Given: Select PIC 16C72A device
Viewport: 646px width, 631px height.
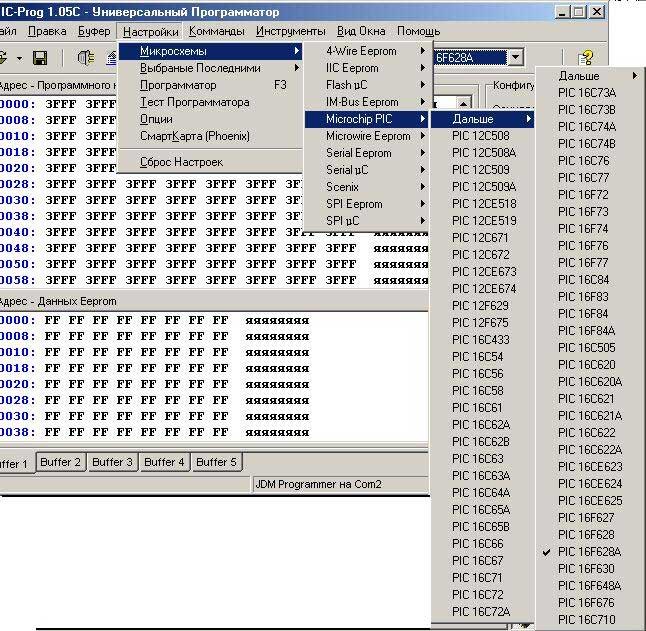Looking at the screenshot, I should (482, 612).
